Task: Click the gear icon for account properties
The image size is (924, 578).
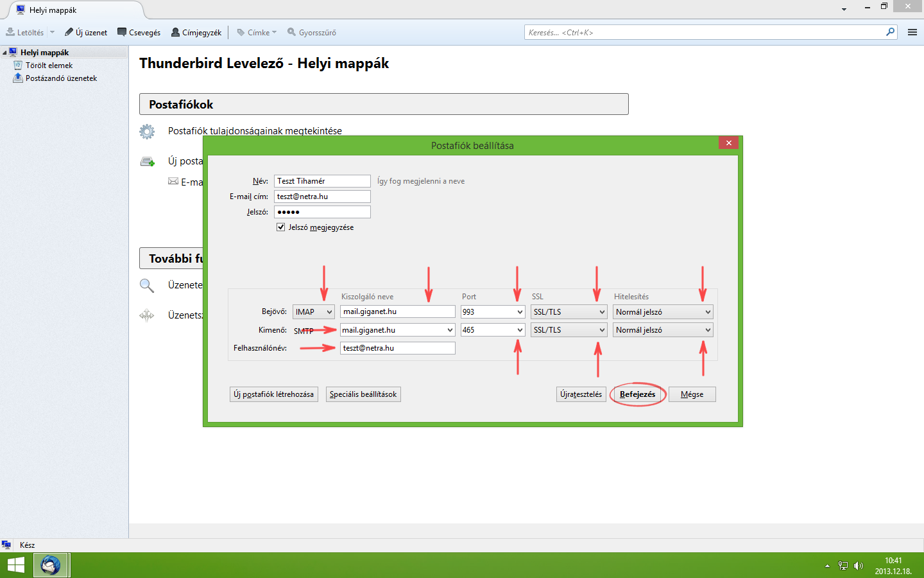Action: [x=147, y=132]
